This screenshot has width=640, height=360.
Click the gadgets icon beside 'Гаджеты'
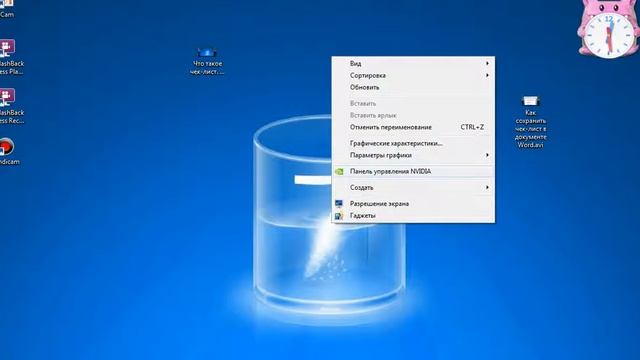coord(339,216)
